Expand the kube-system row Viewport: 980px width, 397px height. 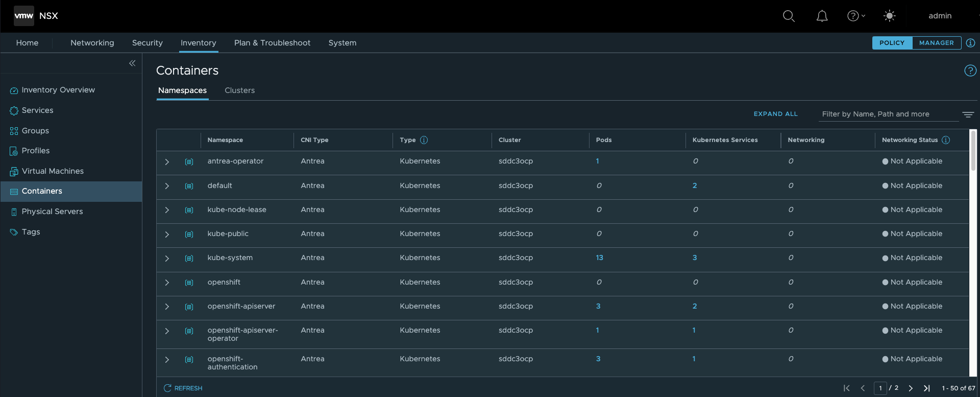(167, 259)
